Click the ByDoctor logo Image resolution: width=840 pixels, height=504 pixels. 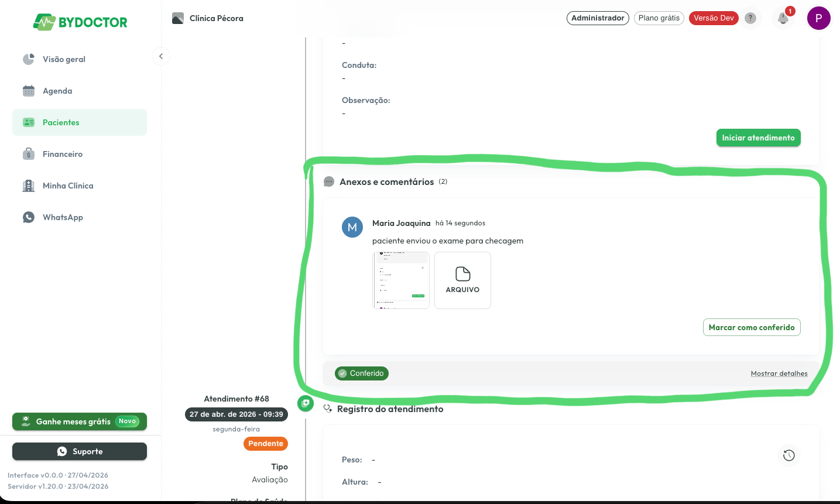coord(80,22)
